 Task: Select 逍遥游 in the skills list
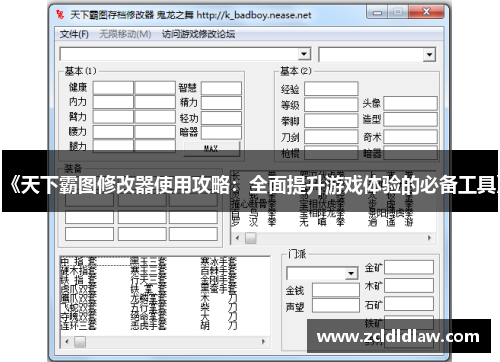[x=391, y=222]
